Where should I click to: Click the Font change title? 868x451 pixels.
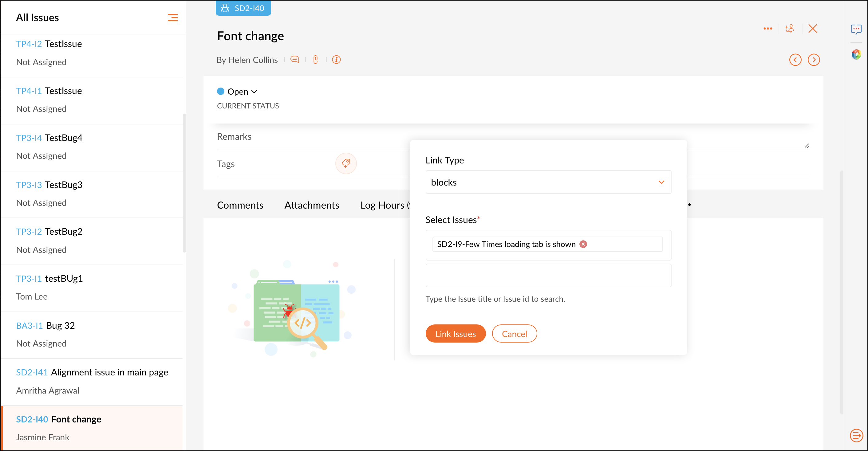[x=251, y=36]
